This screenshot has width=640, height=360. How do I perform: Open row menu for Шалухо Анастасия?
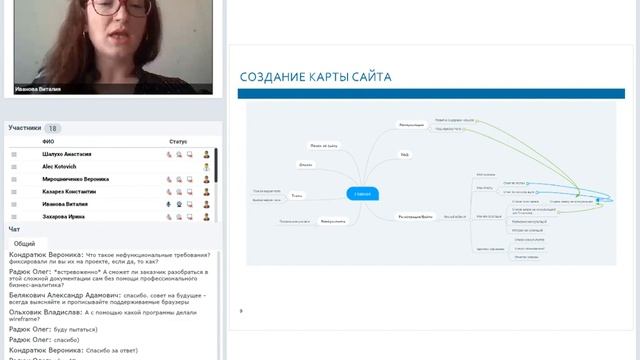tap(14, 154)
